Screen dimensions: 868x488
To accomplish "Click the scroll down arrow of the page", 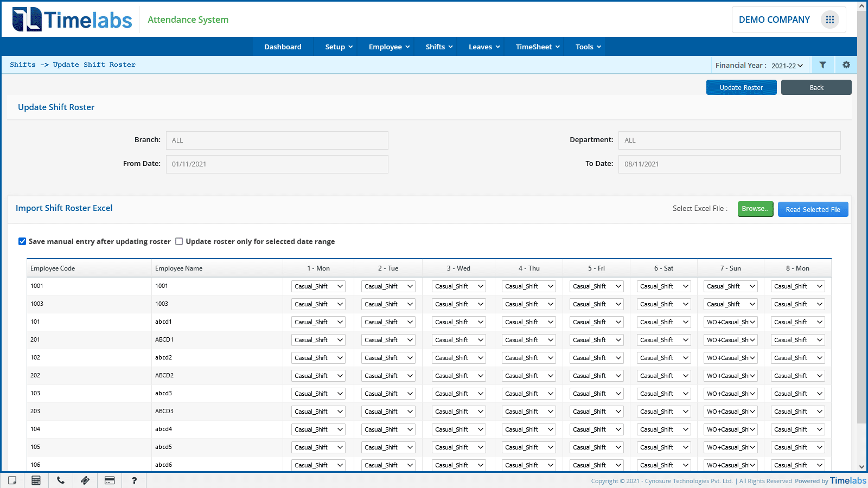I will pos(861,467).
